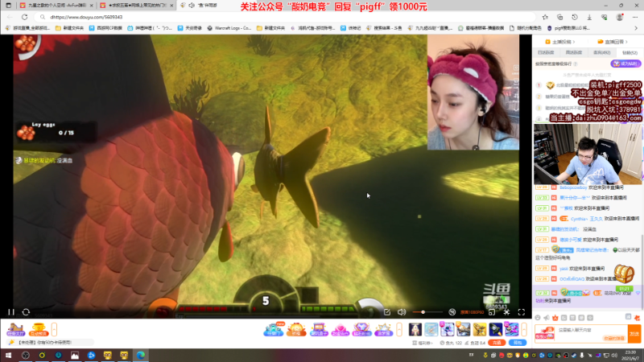Open the Windows Start menu
The width and height of the screenshot is (644, 362).
pos(8,356)
